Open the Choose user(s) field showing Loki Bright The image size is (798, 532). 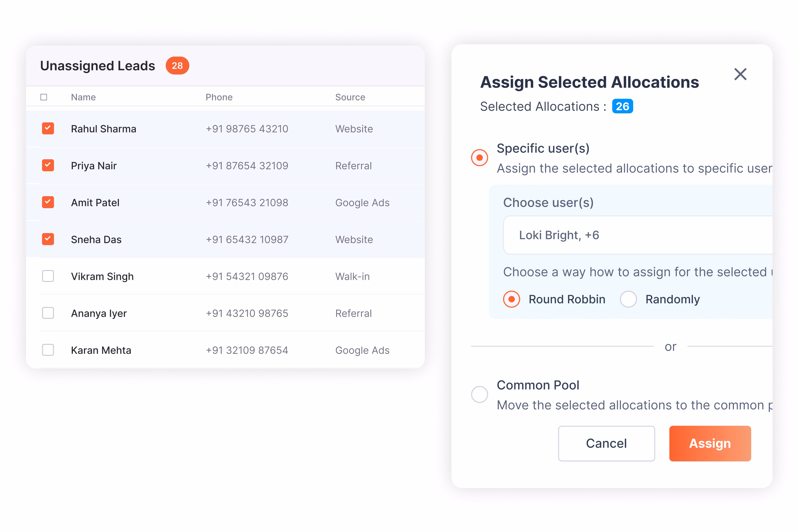click(x=638, y=235)
